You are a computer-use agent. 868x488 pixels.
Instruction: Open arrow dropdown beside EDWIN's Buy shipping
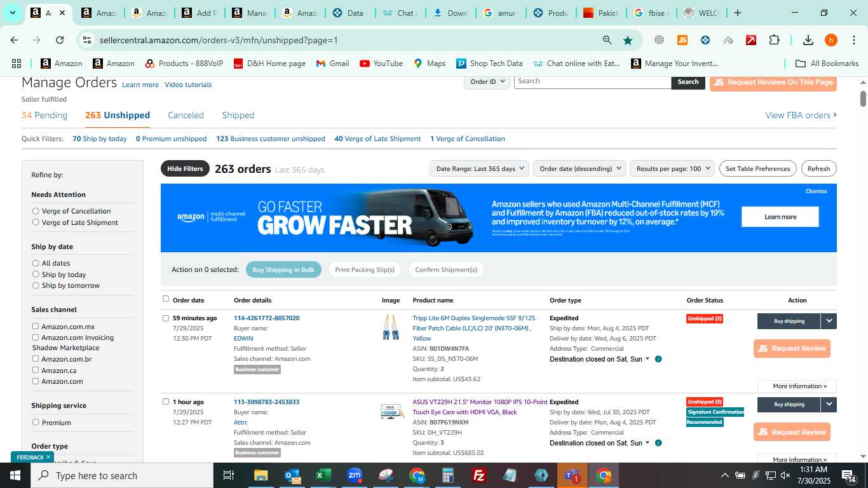pyautogui.click(x=829, y=321)
